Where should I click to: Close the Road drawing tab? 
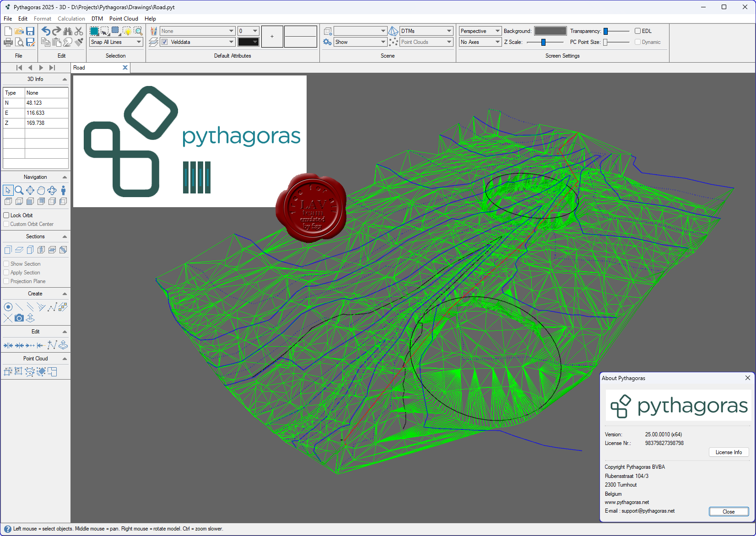tap(125, 68)
